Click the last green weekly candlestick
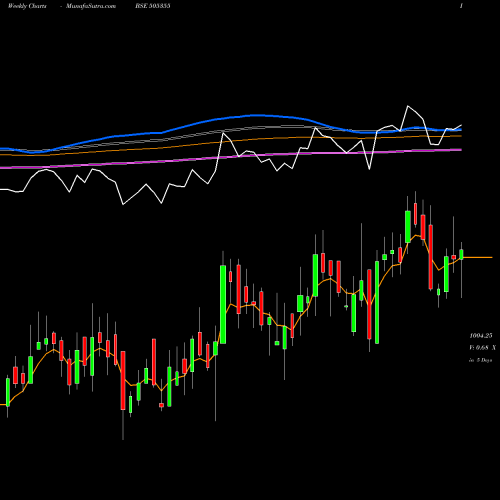This screenshot has height=500, width=500. pyautogui.click(x=461, y=254)
